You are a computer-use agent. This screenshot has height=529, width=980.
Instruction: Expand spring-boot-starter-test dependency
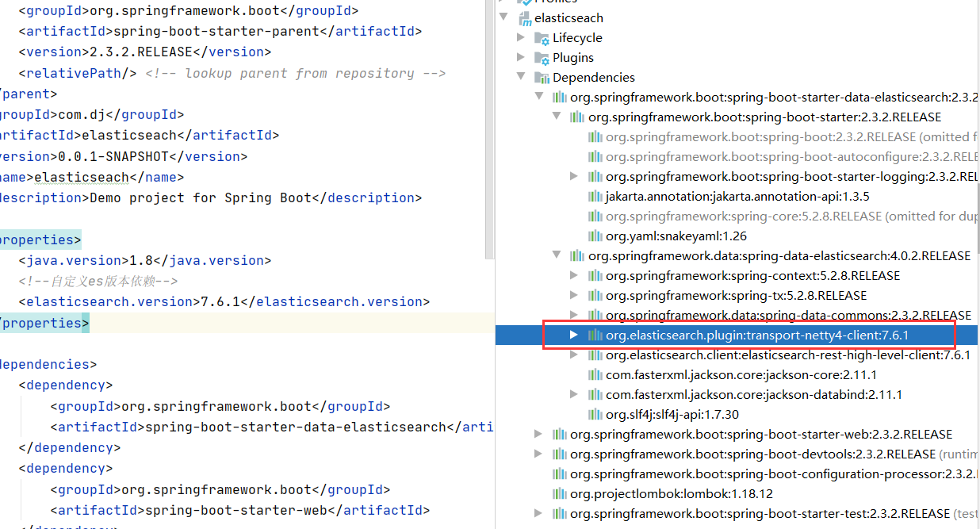tap(538, 513)
